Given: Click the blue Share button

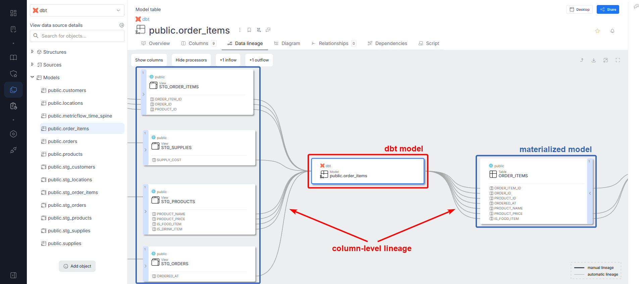Looking at the screenshot, I should point(608,9).
